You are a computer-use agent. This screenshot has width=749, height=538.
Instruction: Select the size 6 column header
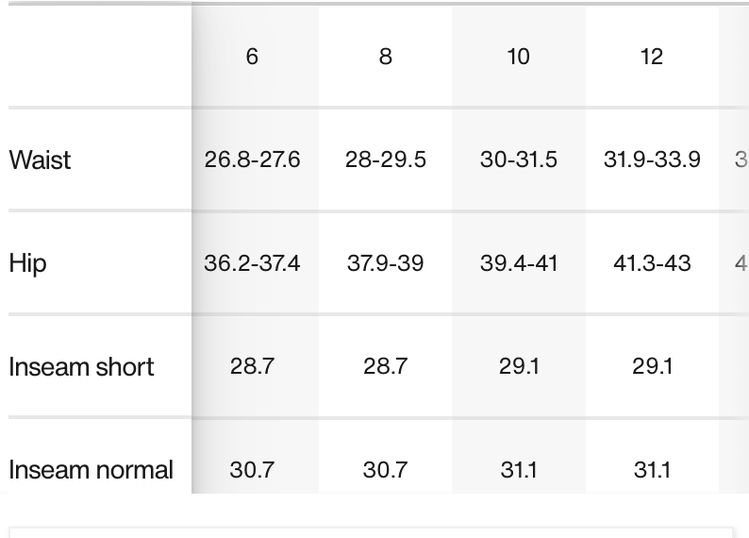coord(252,57)
